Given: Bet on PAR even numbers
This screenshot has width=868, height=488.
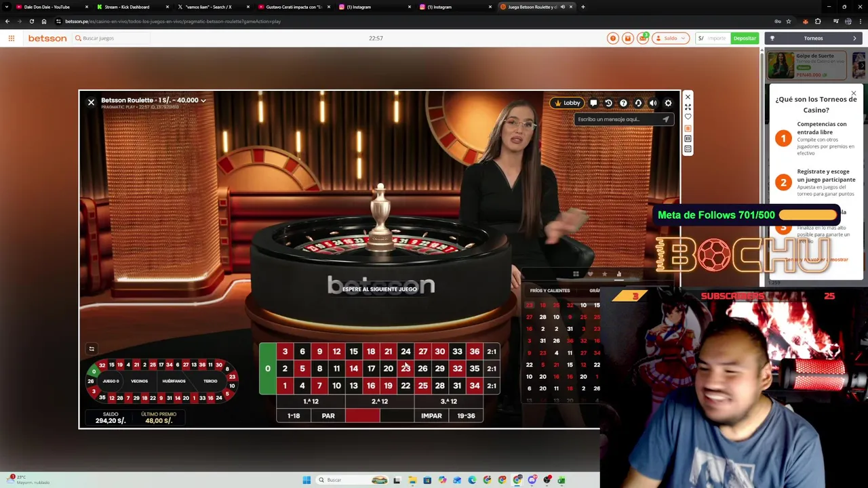Looking at the screenshot, I should [x=328, y=415].
